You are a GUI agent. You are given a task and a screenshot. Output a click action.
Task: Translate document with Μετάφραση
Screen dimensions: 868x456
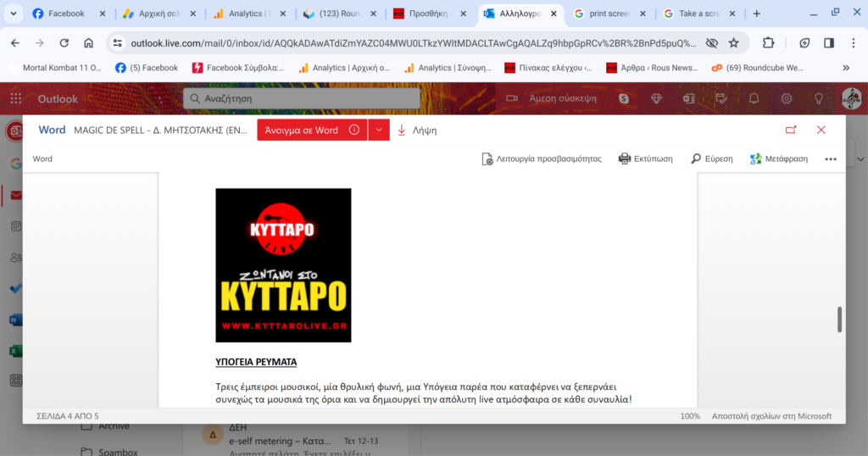pyautogui.click(x=779, y=158)
